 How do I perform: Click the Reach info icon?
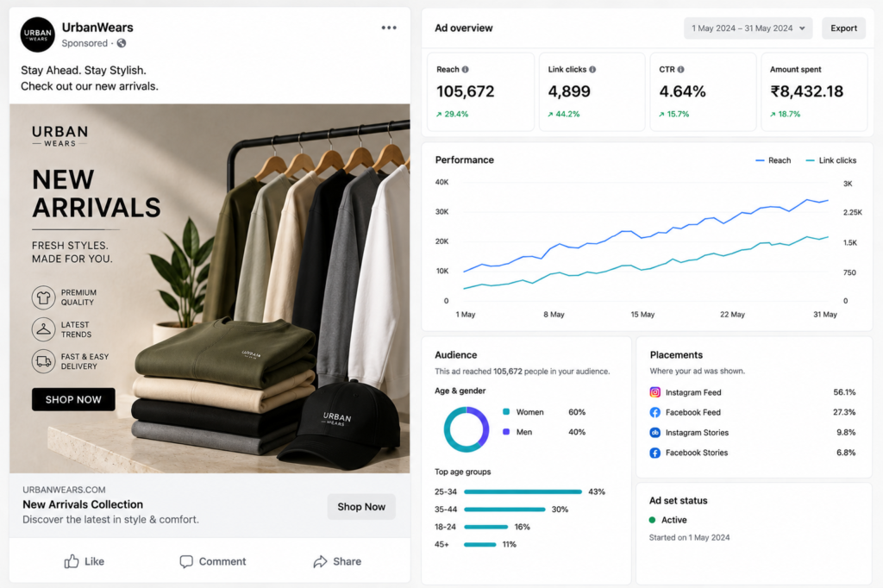point(465,69)
